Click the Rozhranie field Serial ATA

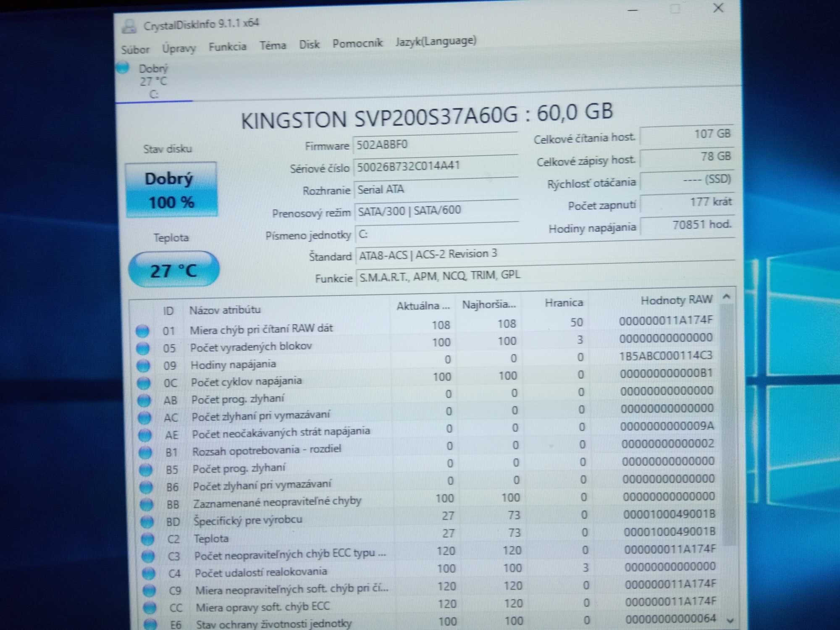(436, 189)
